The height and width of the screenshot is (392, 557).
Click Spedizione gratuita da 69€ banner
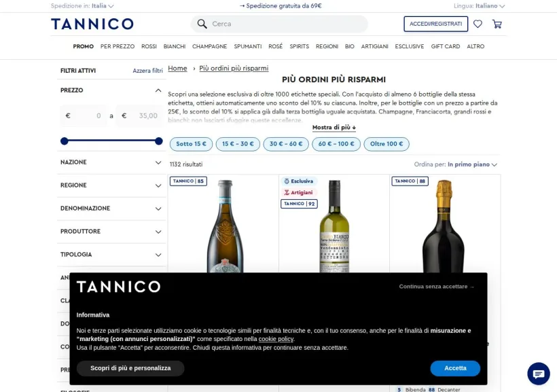click(281, 5)
